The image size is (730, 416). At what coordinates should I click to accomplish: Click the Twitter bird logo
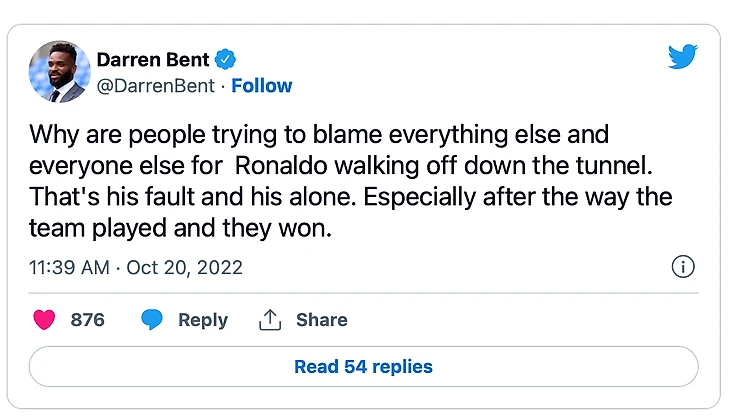point(683,58)
